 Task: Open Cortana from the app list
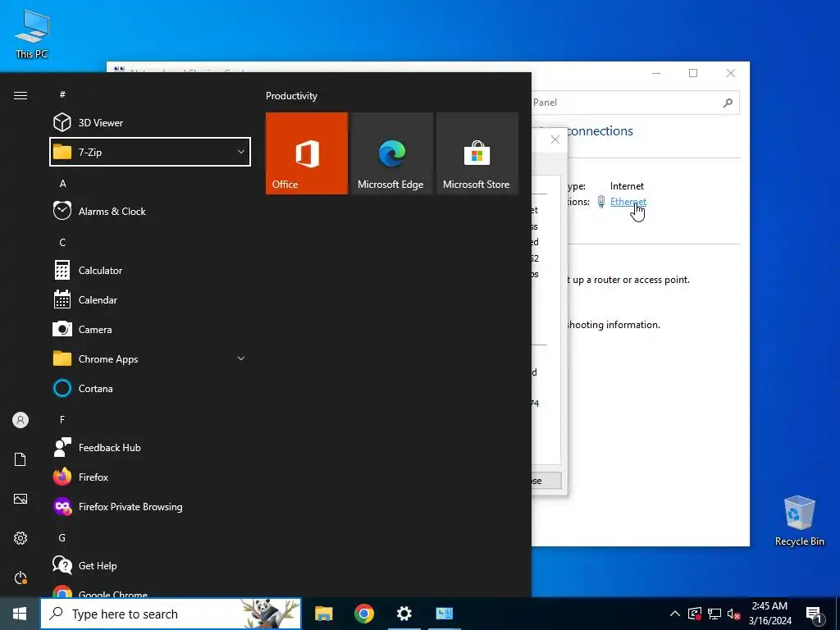[x=150, y=388]
